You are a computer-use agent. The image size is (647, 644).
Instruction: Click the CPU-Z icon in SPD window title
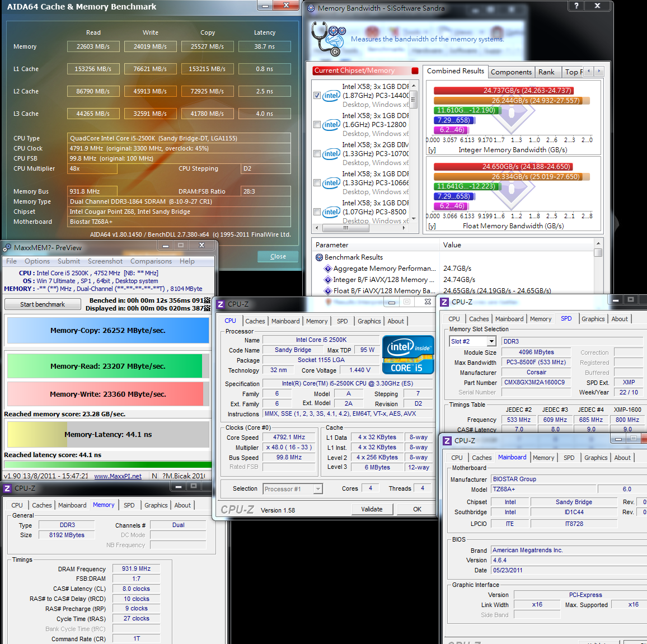pos(444,302)
